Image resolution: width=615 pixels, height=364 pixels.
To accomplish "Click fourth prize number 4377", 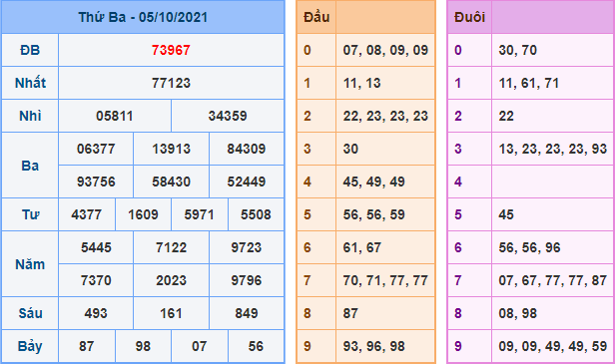I will click(86, 214).
